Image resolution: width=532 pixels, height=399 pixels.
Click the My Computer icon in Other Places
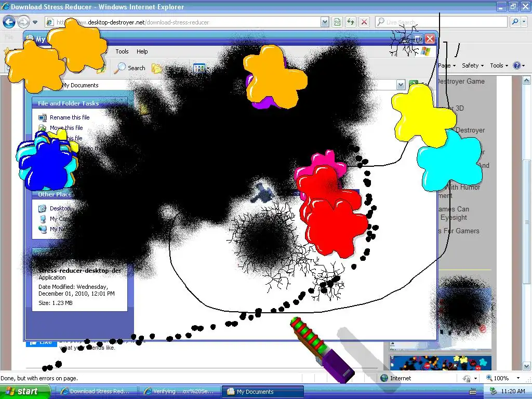(43, 219)
